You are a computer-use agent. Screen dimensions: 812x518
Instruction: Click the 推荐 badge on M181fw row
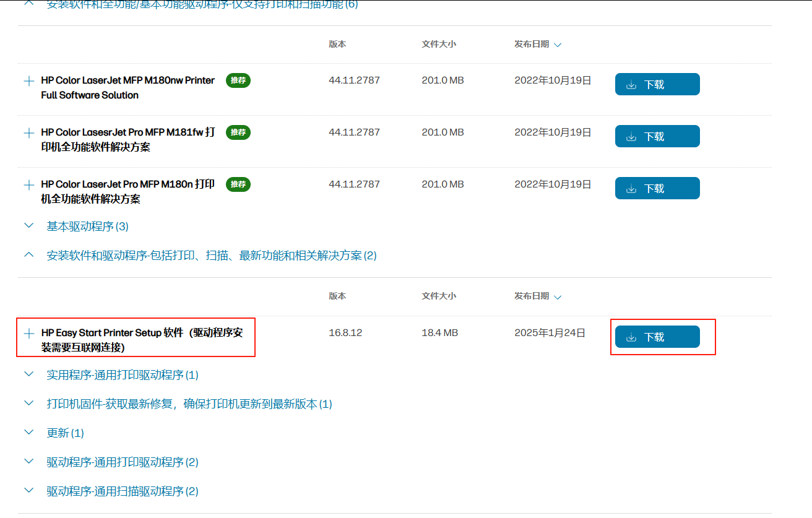238,132
